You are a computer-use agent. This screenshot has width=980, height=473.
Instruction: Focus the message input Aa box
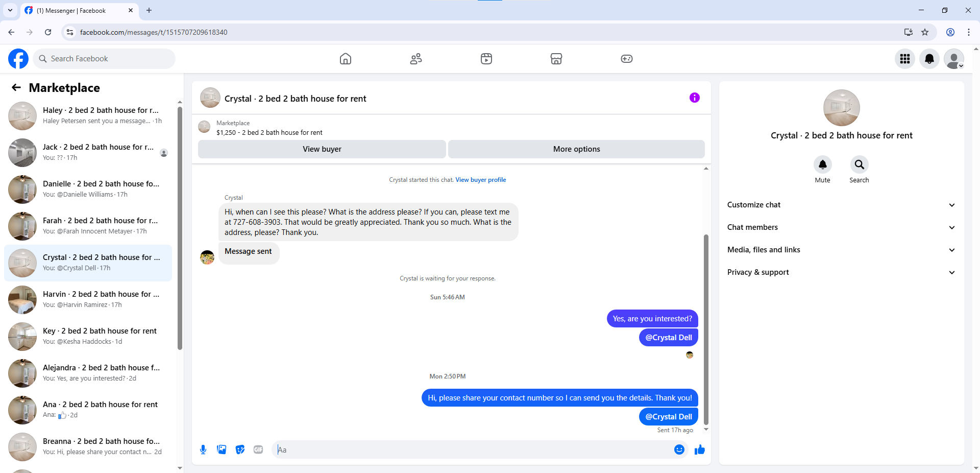click(475, 450)
